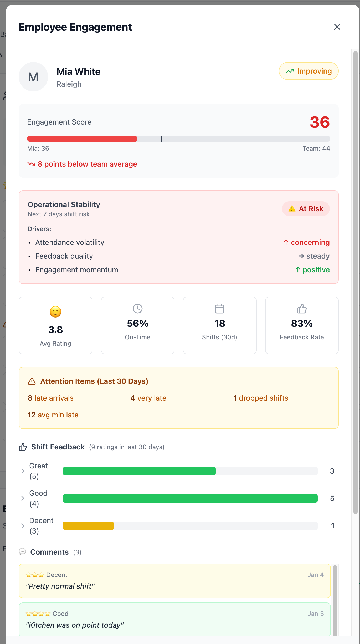Viewport: 360px width, 644px height.
Task: Click the Comments speech bubble icon
Action: tap(23, 552)
